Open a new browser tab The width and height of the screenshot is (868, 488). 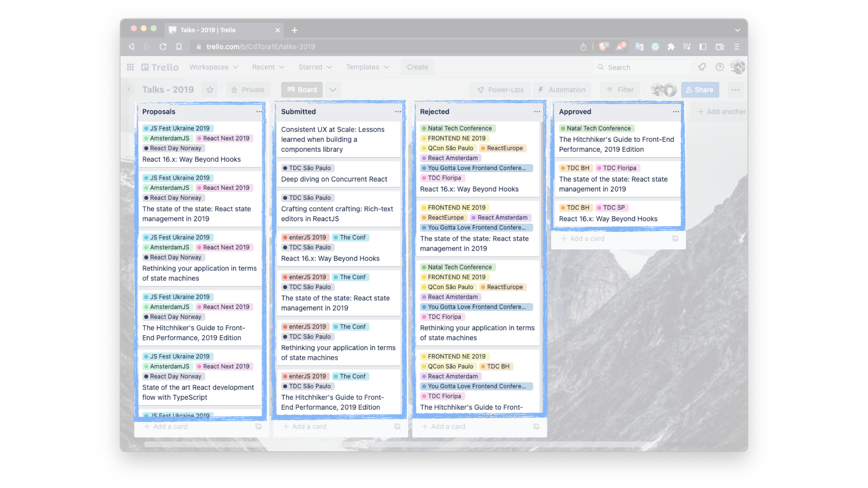click(x=294, y=30)
